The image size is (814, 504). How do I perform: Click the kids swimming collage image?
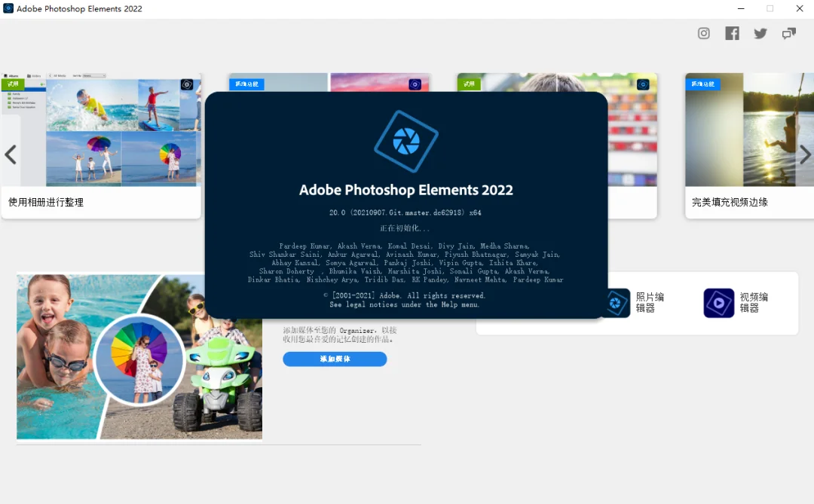[139, 356]
